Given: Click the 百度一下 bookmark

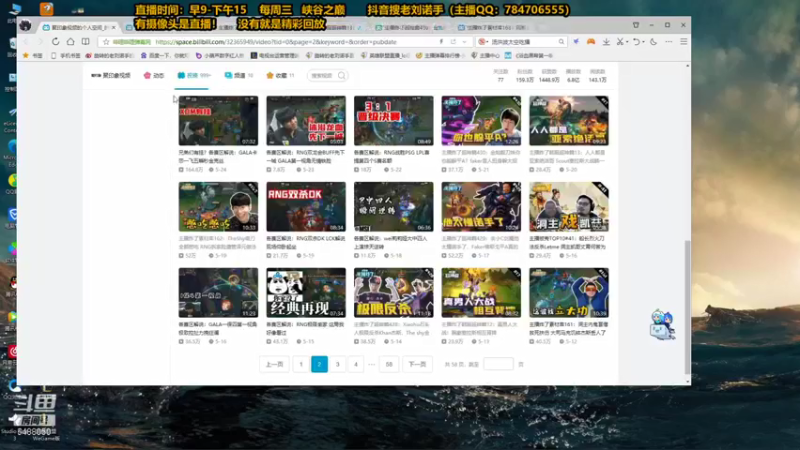Looking at the screenshot, I should tap(164, 55).
